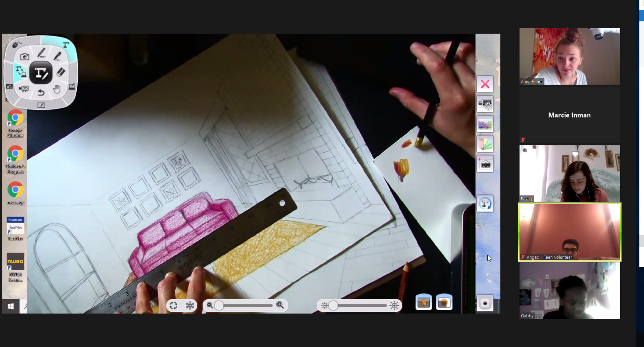Click the undo arrow in radial menu
Image resolution: width=644 pixels, height=347 pixels.
pos(41,92)
